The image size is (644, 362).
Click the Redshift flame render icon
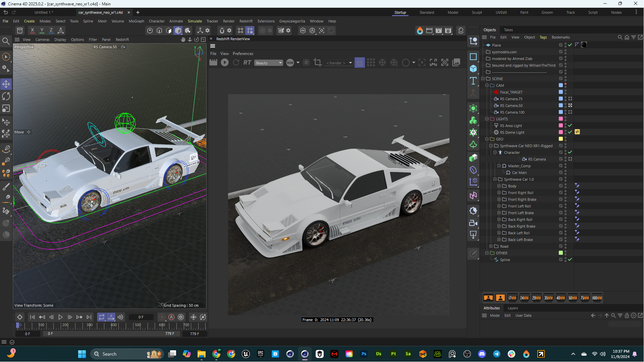(x=420, y=31)
